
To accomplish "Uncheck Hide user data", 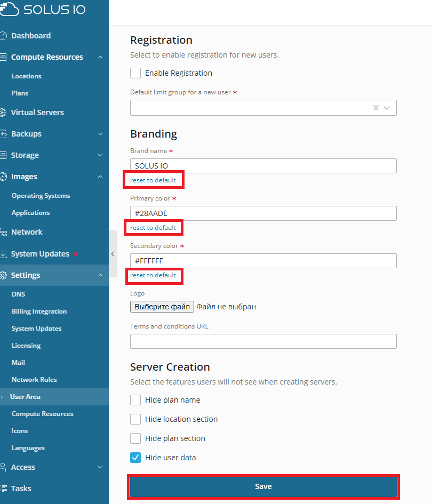I will 135,458.
